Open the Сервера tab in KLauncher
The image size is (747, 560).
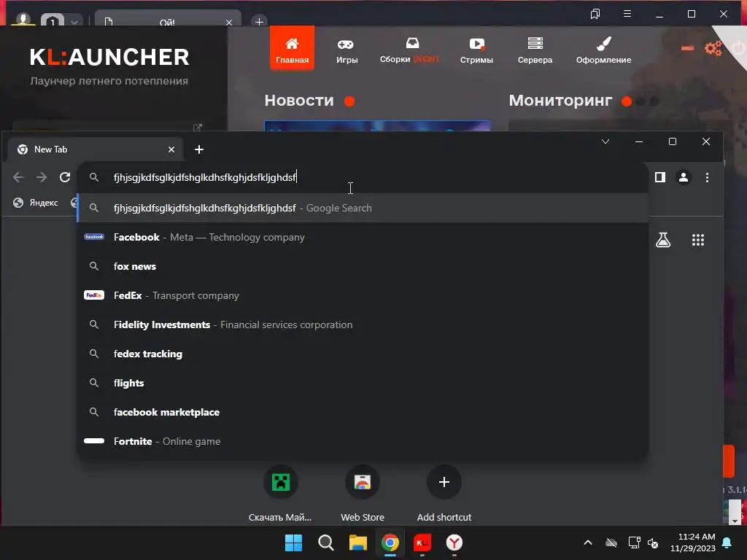coord(535,51)
